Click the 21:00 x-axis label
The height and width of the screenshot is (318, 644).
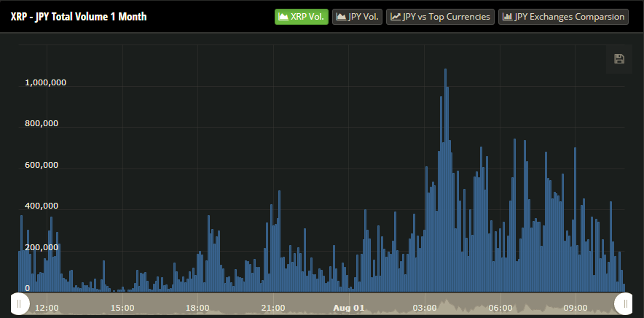(x=273, y=308)
